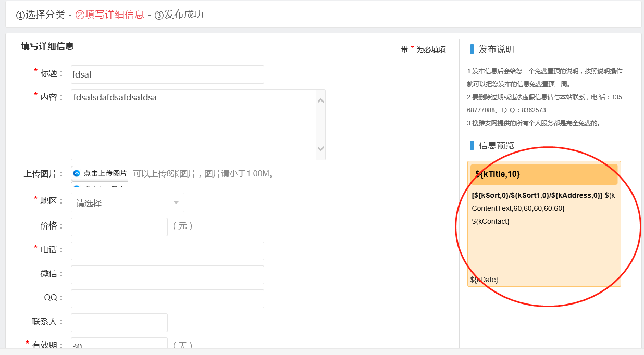Click the dropdown arrow of 地区 selector
The image size is (644, 355).
tap(176, 202)
